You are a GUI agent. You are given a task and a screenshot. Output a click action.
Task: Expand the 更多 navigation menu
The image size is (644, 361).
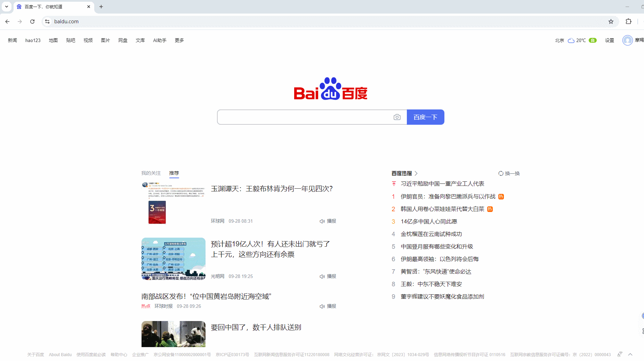click(179, 40)
